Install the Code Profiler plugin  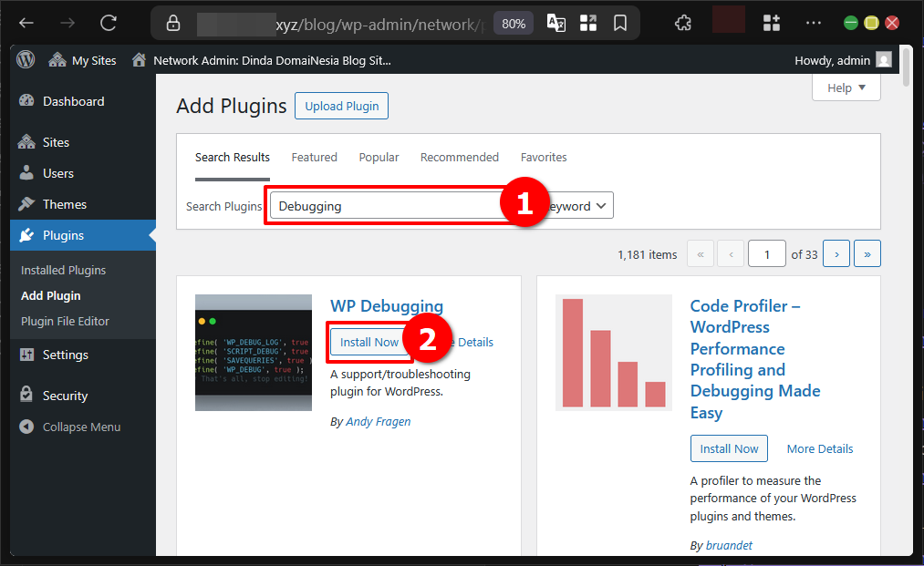pyautogui.click(x=729, y=448)
